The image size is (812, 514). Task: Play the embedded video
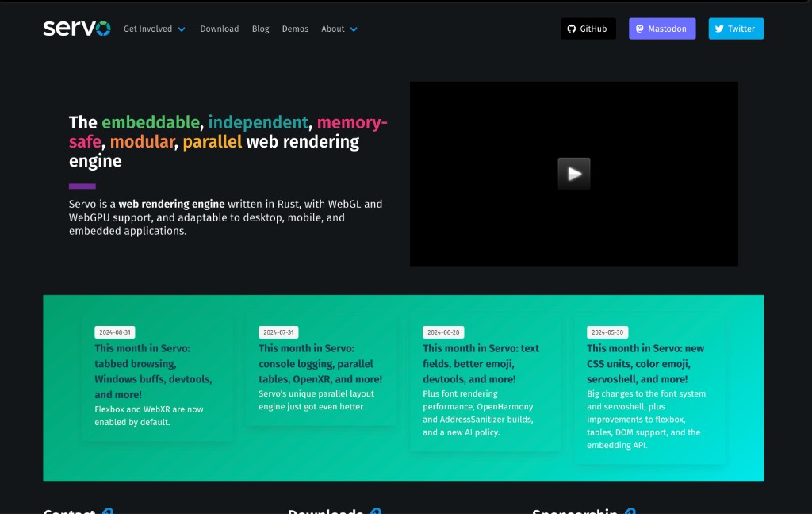(574, 174)
